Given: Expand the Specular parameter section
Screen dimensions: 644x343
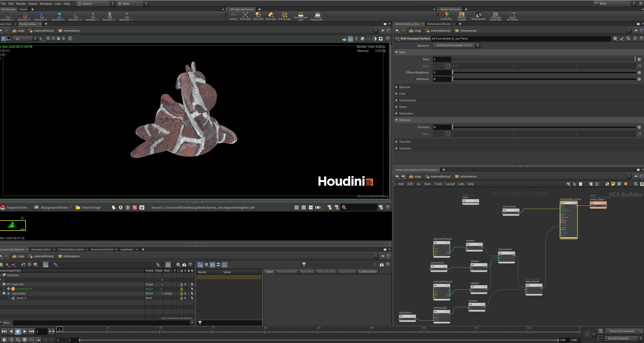Looking at the screenshot, I should [404, 87].
